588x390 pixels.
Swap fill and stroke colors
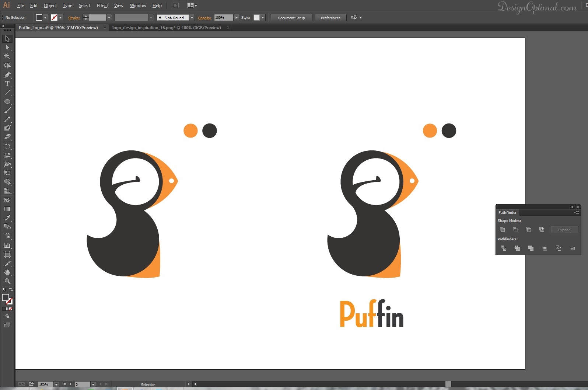pos(11,289)
